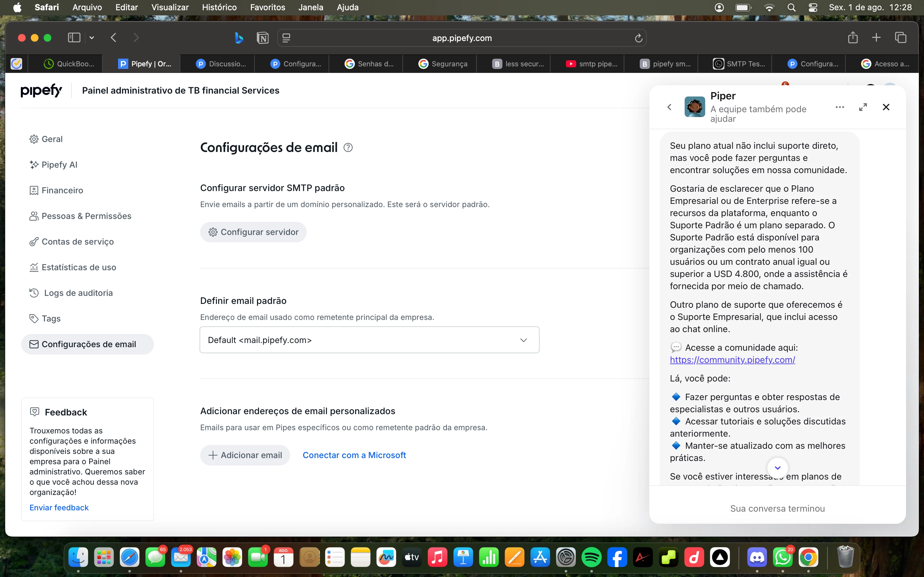Viewport: 924px width, 577px height.
Task: Toggle the Safari sidebar
Action: pos(74,38)
